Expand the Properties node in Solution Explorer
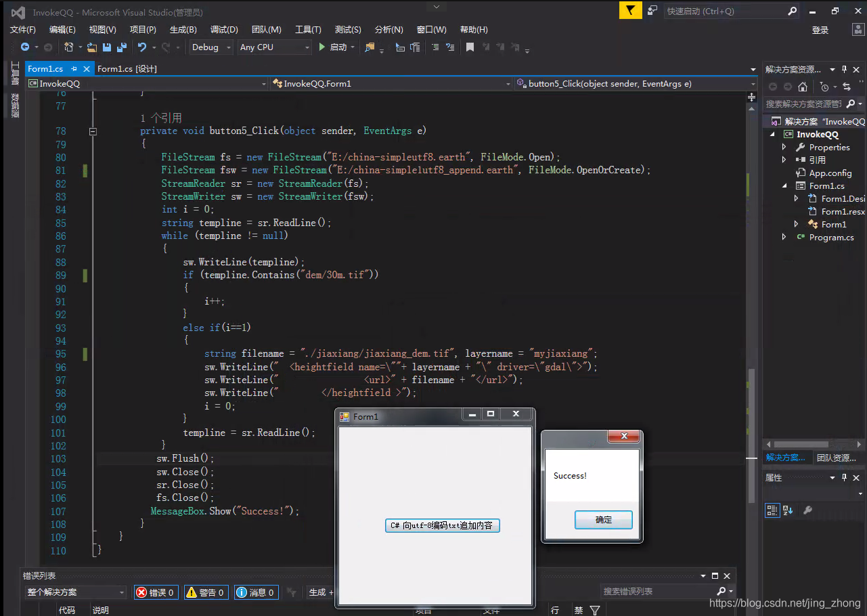Screen dimensions: 867x616 coord(784,147)
